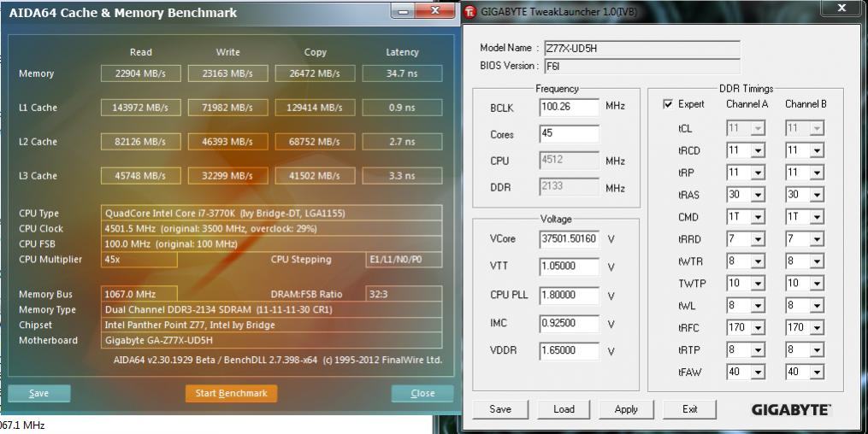Open the Channel A tWTR dropdown
The width and height of the screenshot is (868, 434).
pos(758,261)
